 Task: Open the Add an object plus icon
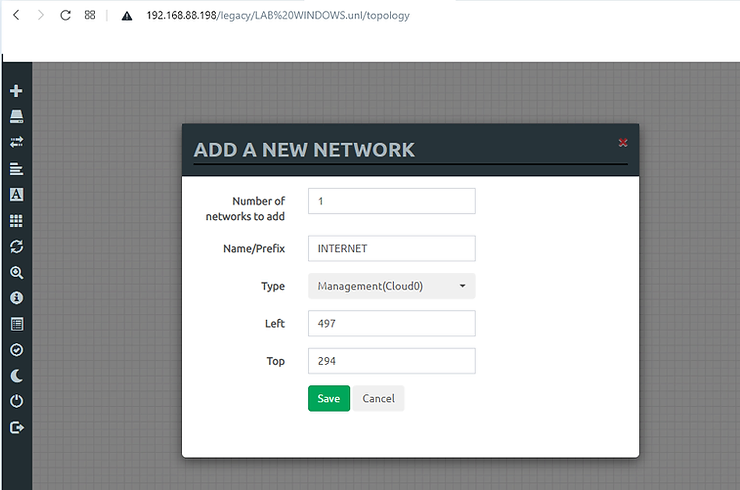click(16, 91)
